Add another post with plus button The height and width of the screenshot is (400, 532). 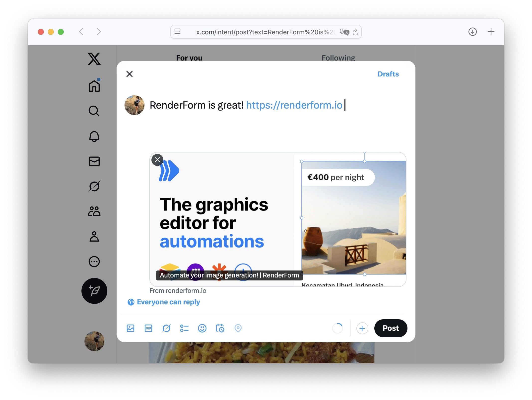(x=362, y=328)
